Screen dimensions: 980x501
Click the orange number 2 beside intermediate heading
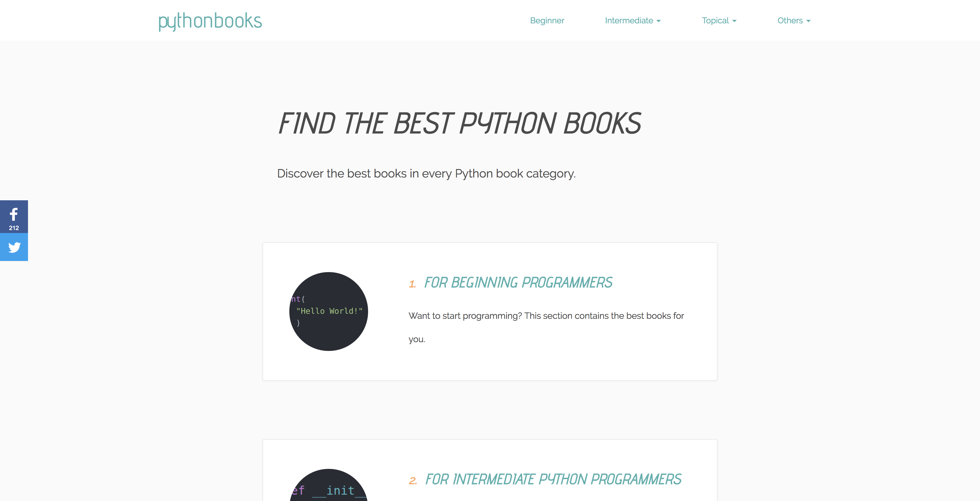(x=412, y=480)
